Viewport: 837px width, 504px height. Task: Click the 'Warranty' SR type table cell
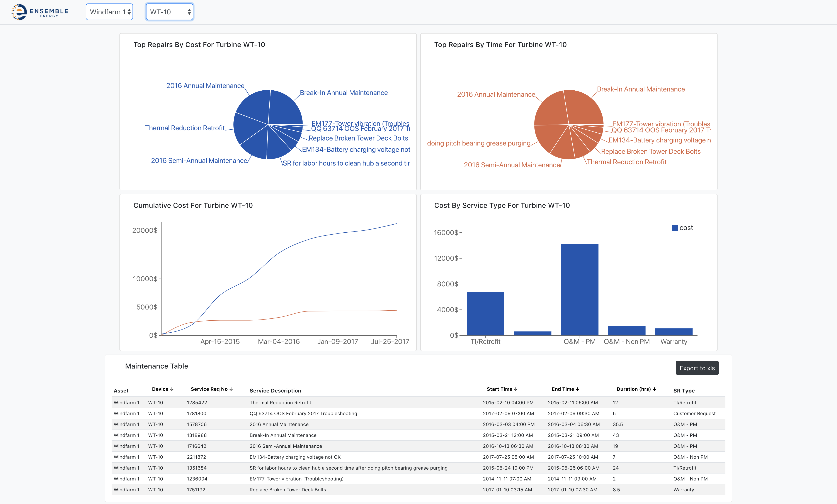(684, 489)
